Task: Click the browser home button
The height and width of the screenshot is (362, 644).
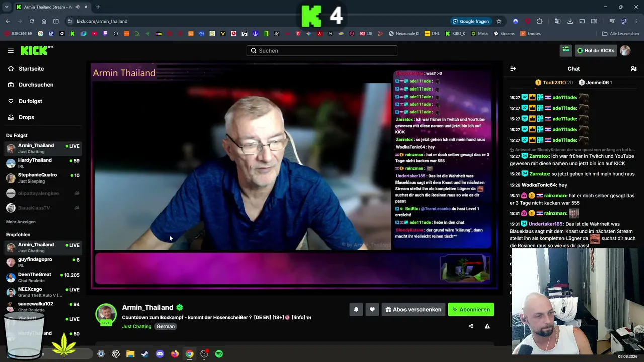Action: coord(44,21)
